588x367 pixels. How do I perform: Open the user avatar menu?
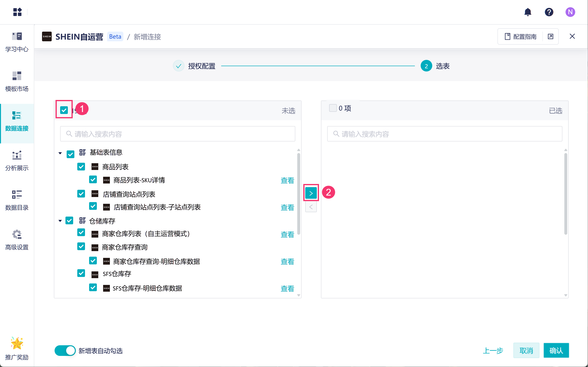tap(570, 12)
